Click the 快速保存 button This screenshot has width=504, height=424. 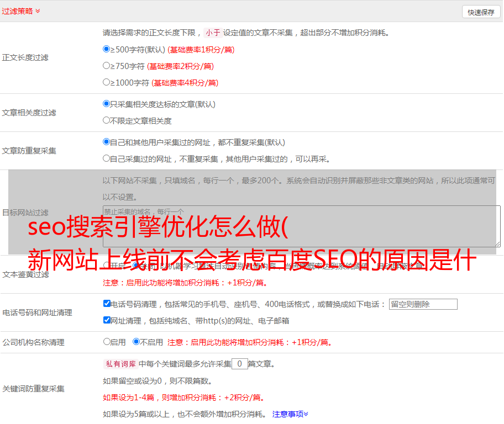[481, 12]
